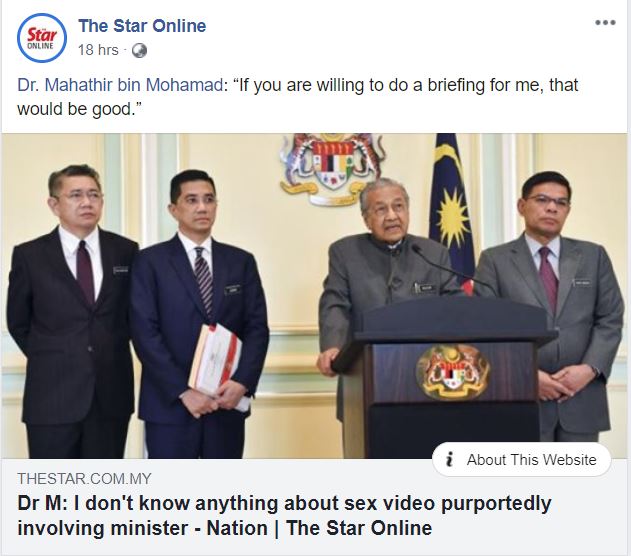Screen dimensions: 631x556
Task: Open the Dr M sex video headline
Action: pyautogui.click(x=284, y=516)
